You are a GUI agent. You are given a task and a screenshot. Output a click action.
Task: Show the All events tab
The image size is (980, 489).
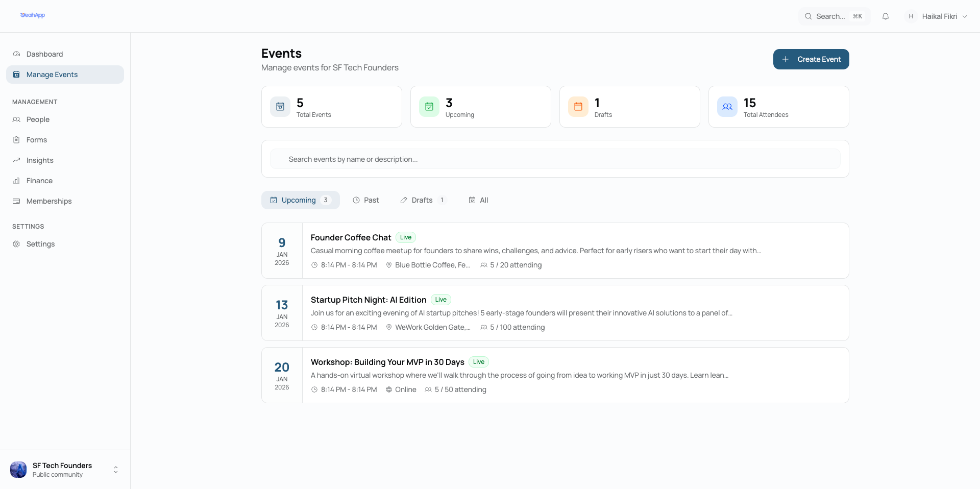pos(479,200)
